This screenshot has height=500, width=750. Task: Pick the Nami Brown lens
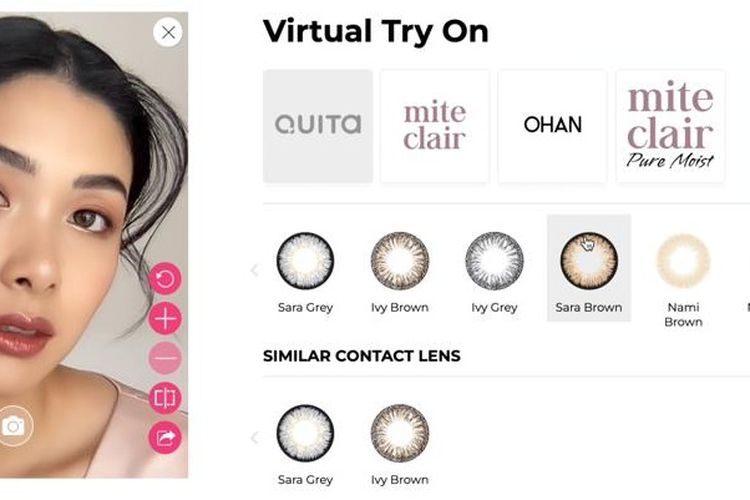683,279
